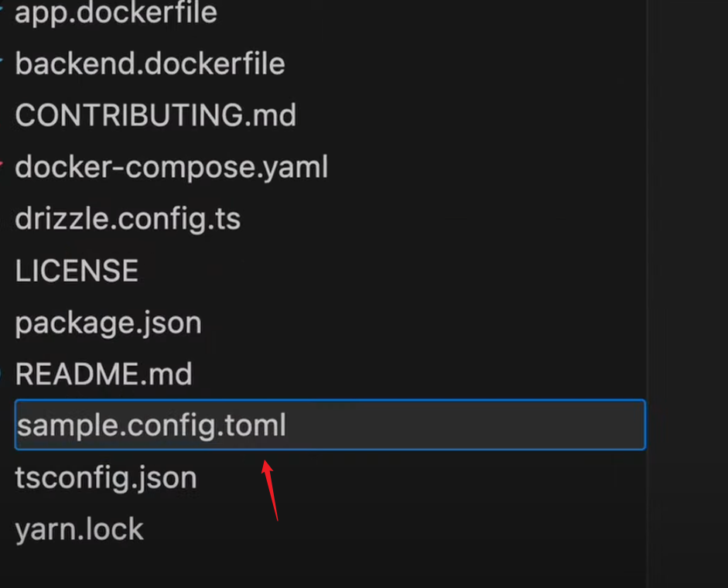Click the Docker icon beside app.dockerfile
728x588 pixels.
pyautogui.click(x=2, y=12)
